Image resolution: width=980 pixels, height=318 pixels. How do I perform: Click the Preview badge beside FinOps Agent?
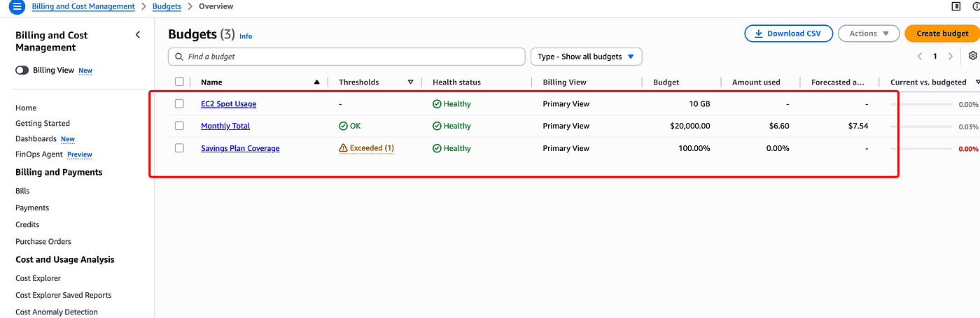80,154
